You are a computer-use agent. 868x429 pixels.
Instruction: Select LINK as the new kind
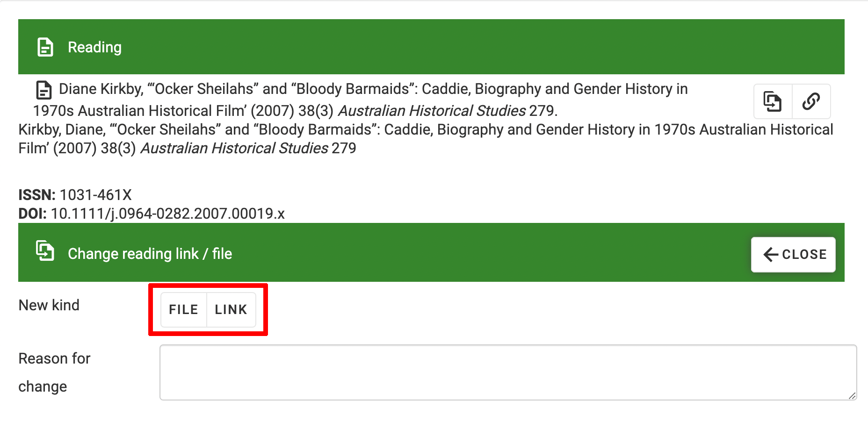point(231,309)
